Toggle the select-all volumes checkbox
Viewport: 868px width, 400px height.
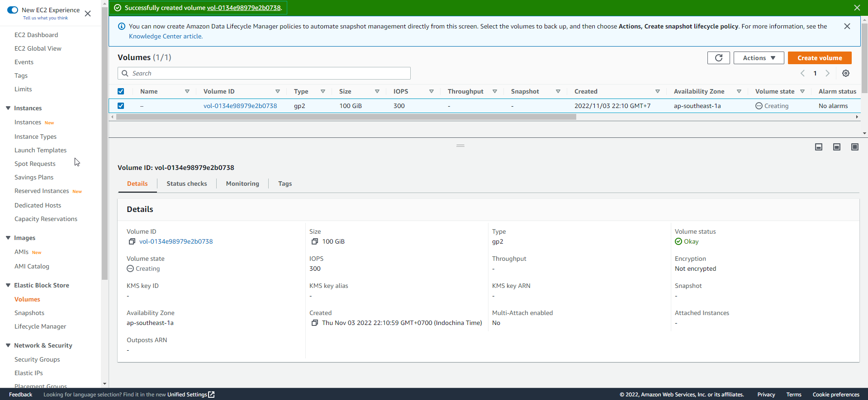[121, 91]
